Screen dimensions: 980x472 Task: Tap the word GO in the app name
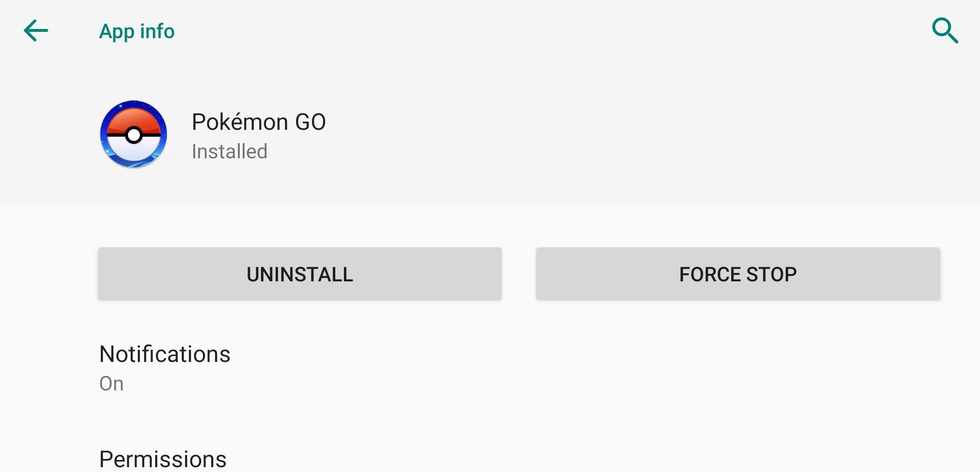tap(310, 122)
